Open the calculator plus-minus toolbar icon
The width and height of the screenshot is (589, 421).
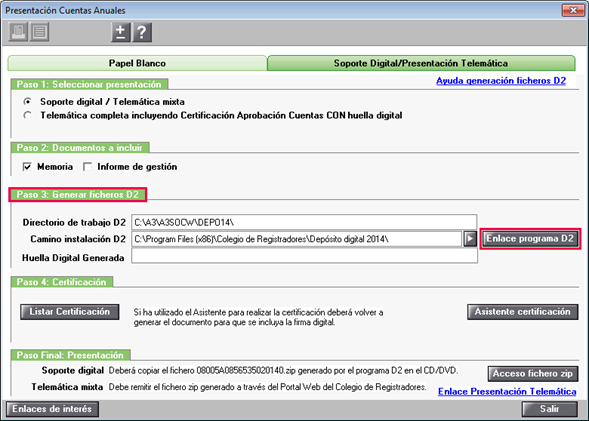(x=121, y=32)
